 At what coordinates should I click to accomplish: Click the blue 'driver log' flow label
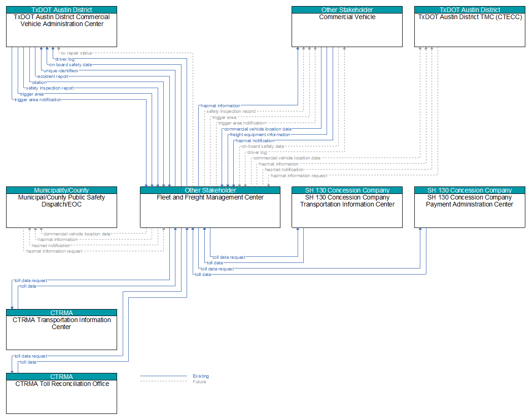(64, 59)
